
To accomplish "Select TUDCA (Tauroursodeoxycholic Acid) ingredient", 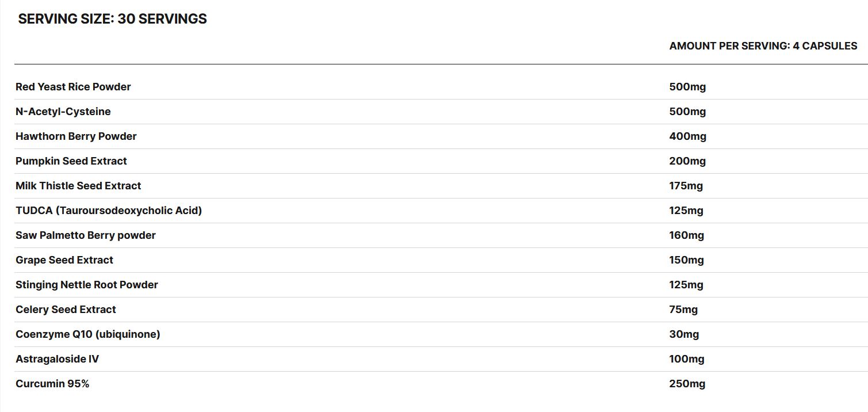I will (109, 211).
